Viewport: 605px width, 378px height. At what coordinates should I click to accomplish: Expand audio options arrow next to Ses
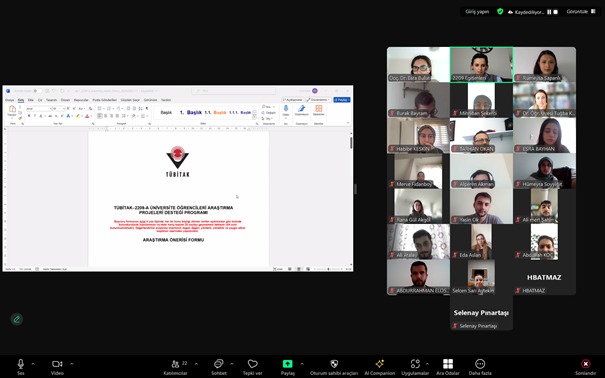[x=33, y=364]
